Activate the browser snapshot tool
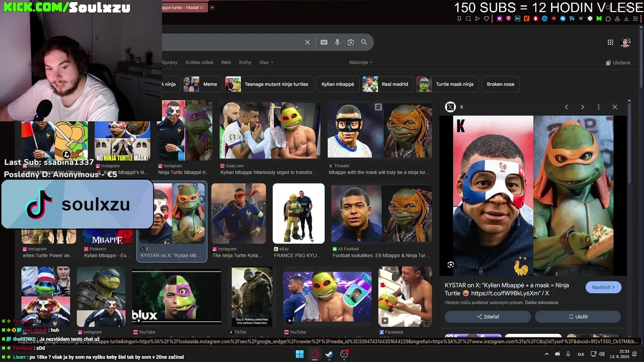 click(468, 19)
